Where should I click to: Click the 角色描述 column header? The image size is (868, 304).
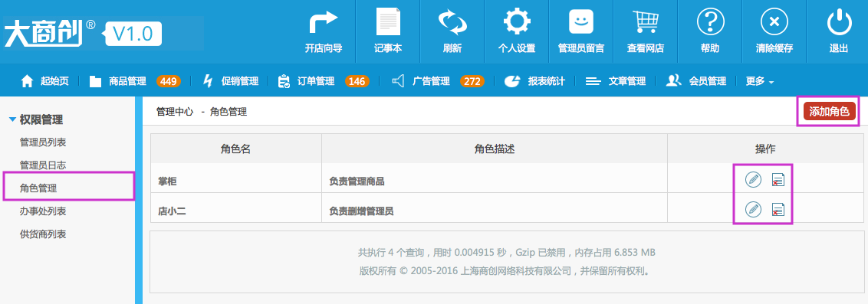[x=495, y=149]
